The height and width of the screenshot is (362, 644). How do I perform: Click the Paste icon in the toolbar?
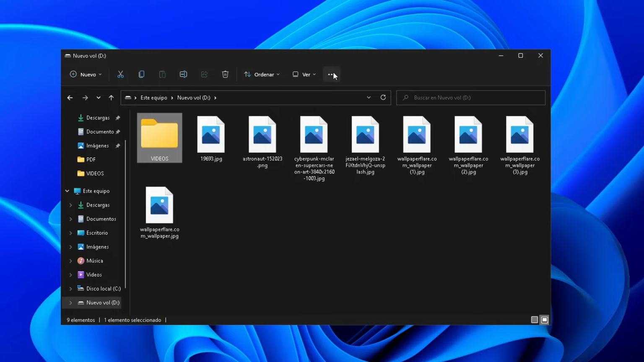click(x=162, y=74)
